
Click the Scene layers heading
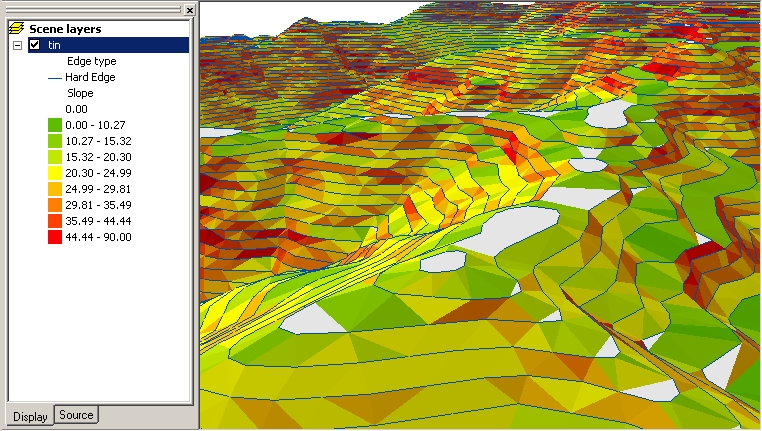click(64, 29)
